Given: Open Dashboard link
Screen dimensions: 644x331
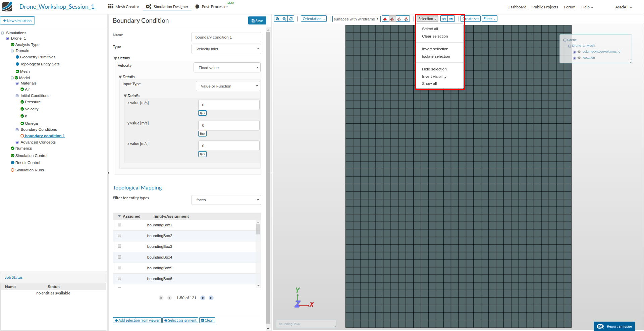Looking at the screenshot, I should pyautogui.click(x=517, y=7).
